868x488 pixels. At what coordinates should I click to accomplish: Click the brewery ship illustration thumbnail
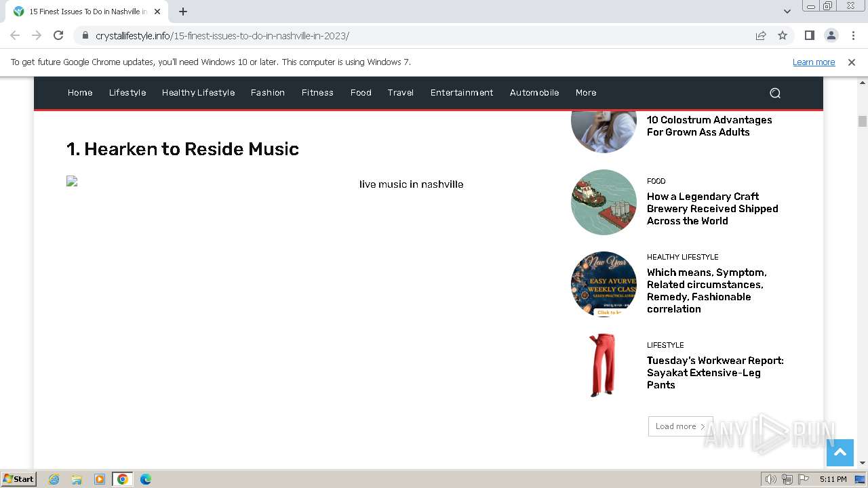604,202
